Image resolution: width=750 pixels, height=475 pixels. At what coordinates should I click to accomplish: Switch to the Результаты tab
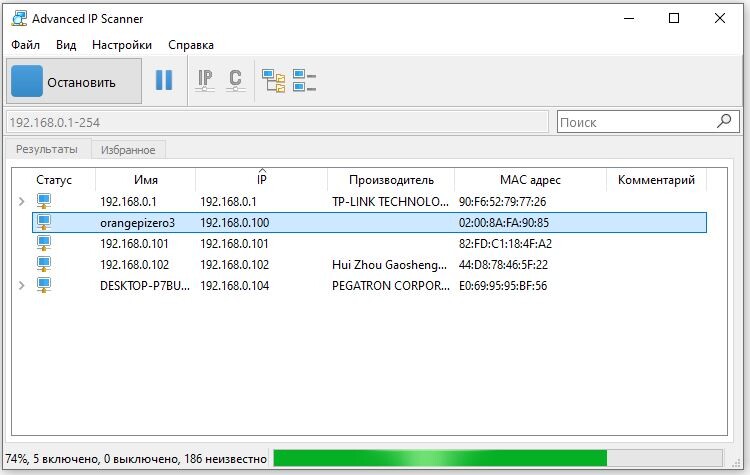[46, 149]
